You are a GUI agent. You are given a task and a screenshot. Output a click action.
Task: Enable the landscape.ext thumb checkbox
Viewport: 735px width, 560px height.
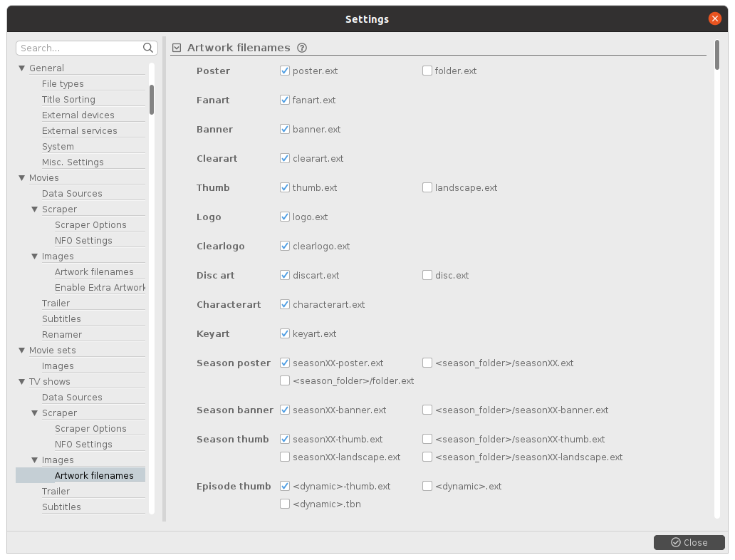(x=427, y=187)
